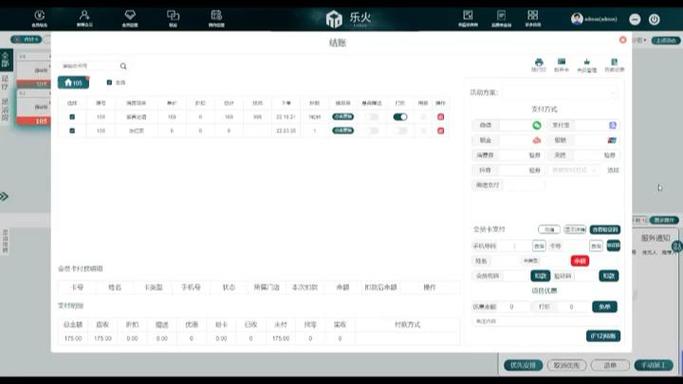Click the round minus icon in the top bar

coord(635,19)
